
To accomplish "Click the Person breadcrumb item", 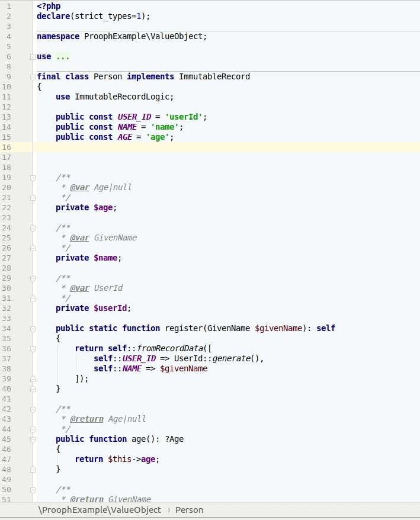I will click(189, 510).
